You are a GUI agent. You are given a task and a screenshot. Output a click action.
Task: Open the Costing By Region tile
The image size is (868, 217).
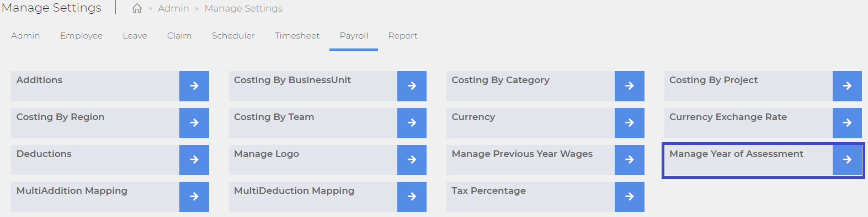pos(110,123)
